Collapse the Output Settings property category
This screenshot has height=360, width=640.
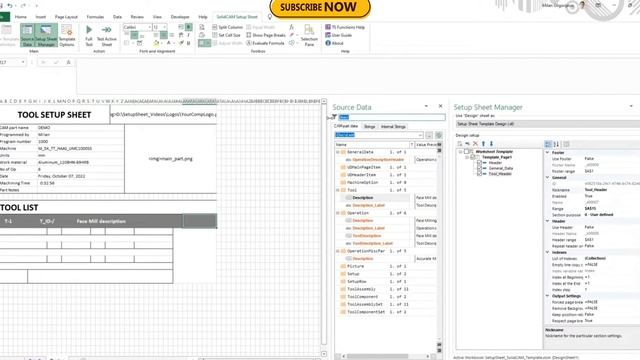pos(548,296)
